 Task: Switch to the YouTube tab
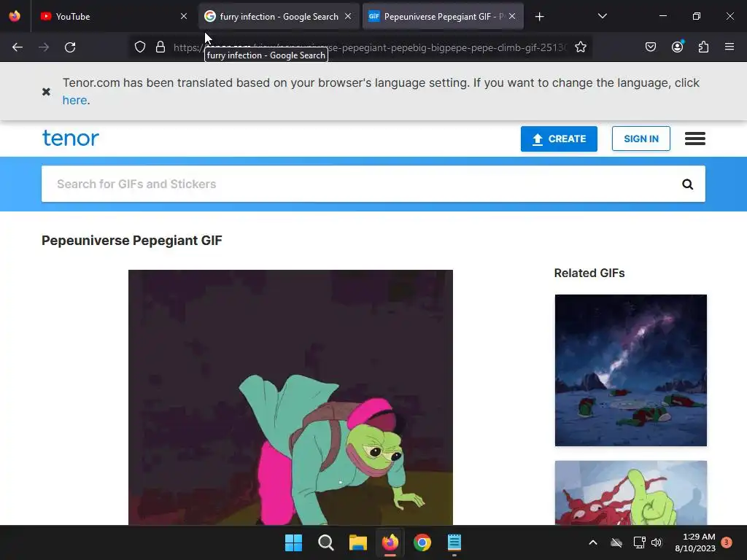click(x=115, y=16)
